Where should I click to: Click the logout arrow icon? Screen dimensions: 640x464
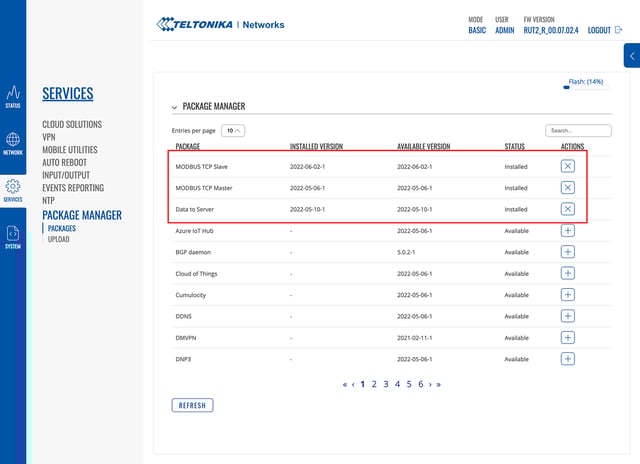618,30
